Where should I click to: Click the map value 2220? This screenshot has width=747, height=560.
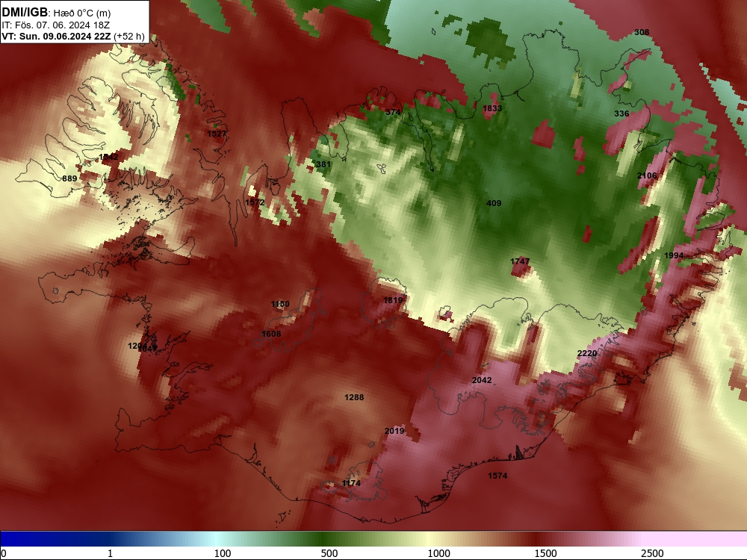(x=587, y=353)
